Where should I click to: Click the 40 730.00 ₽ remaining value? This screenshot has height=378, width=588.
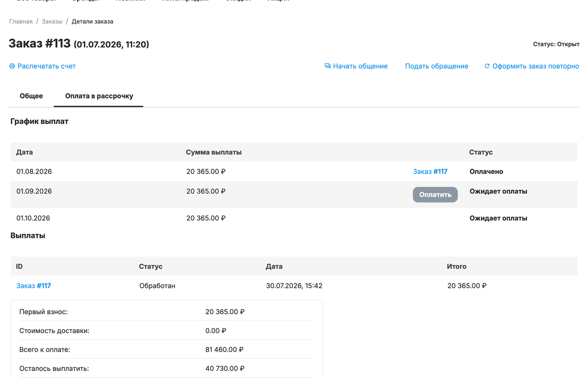point(225,369)
